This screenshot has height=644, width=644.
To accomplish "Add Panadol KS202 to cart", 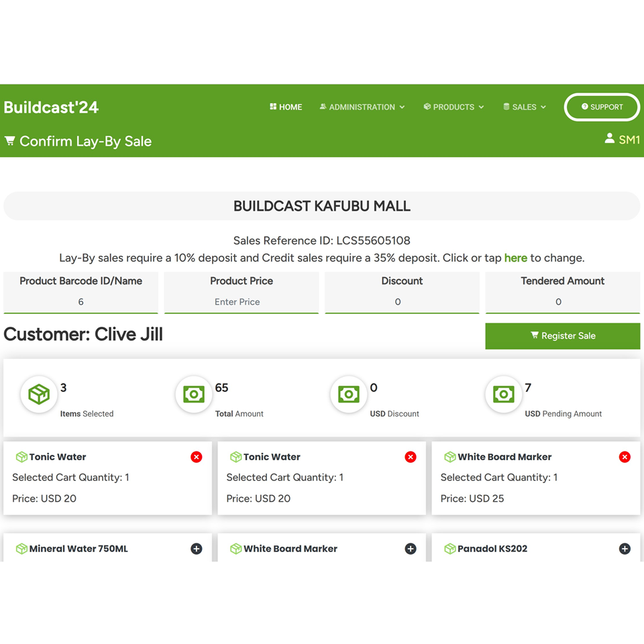I will (x=625, y=549).
